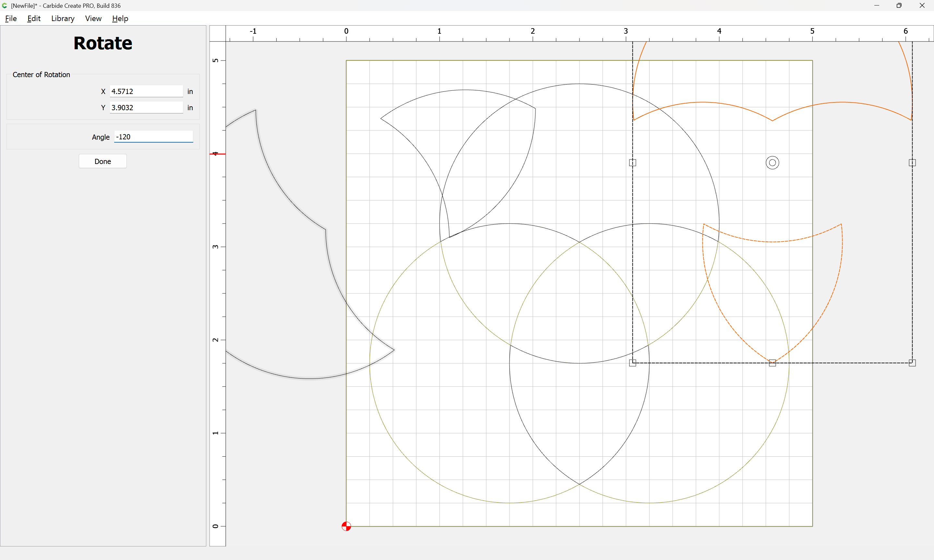Click the red marker on vertical ruler

coord(218,154)
